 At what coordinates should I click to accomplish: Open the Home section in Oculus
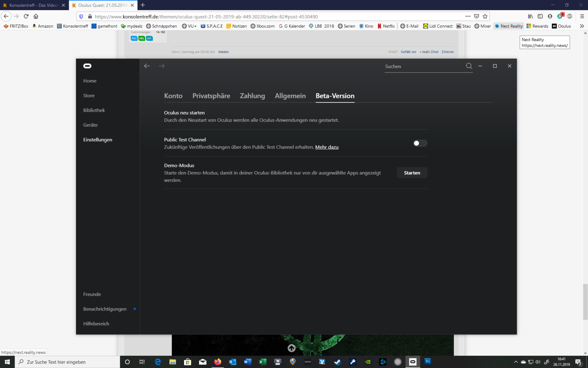90,81
